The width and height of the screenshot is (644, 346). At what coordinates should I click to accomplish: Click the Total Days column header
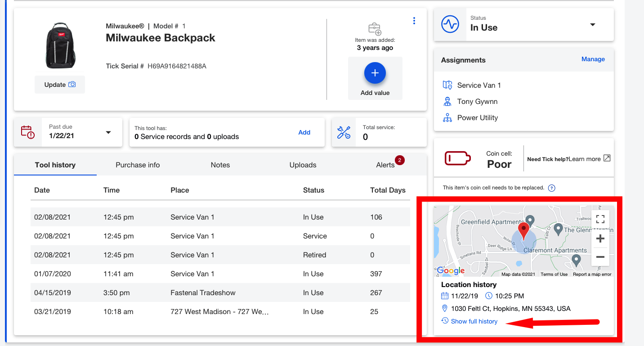pos(388,190)
